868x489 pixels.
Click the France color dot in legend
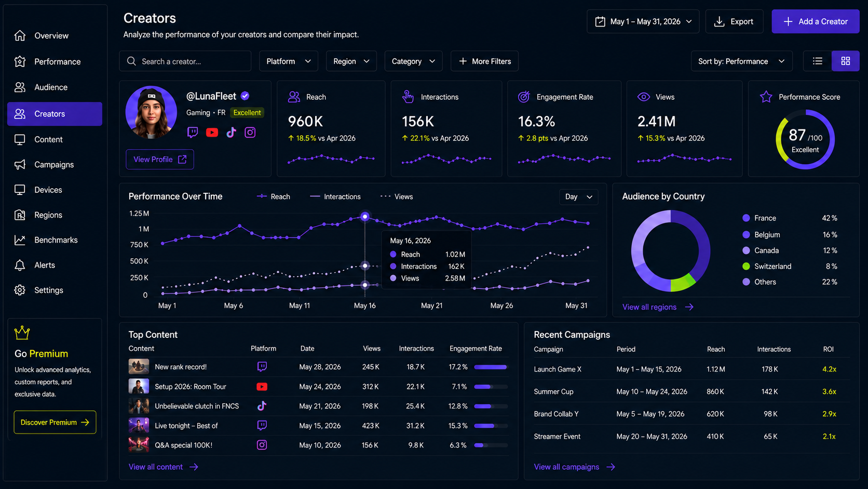point(746,218)
